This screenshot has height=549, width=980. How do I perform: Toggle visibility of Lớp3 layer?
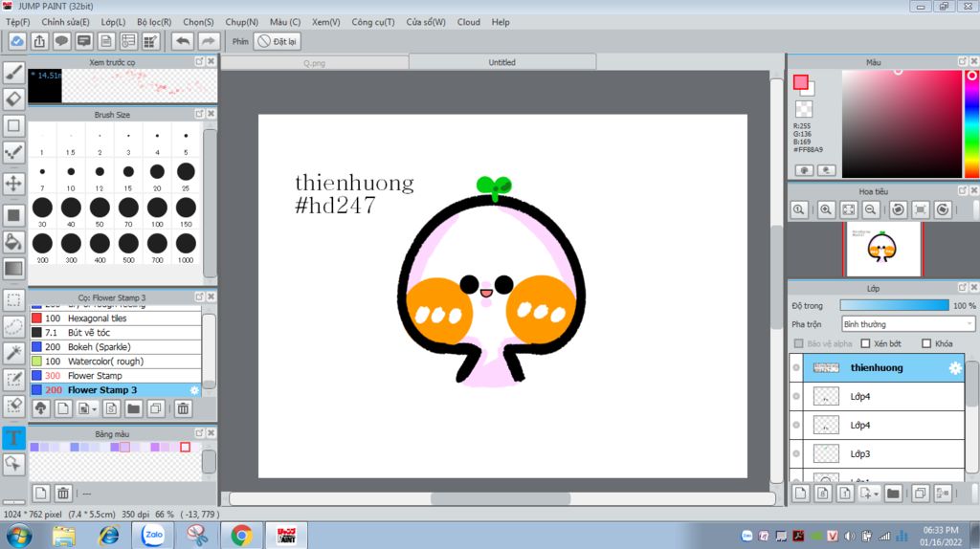pyautogui.click(x=796, y=454)
